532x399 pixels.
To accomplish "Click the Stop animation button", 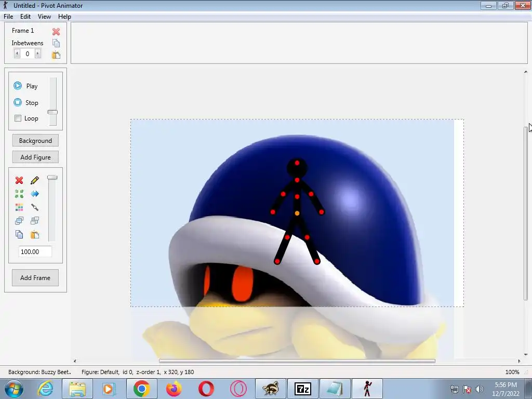I will click(25, 102).
